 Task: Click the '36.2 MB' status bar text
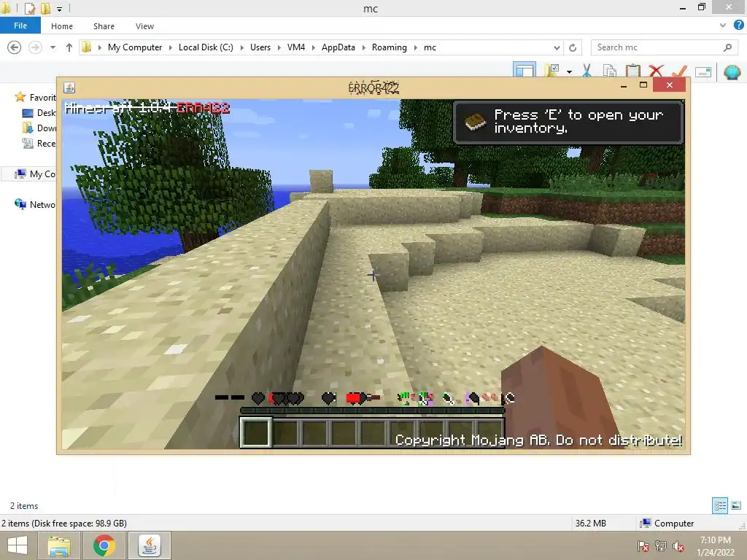[x=591, y=524]
